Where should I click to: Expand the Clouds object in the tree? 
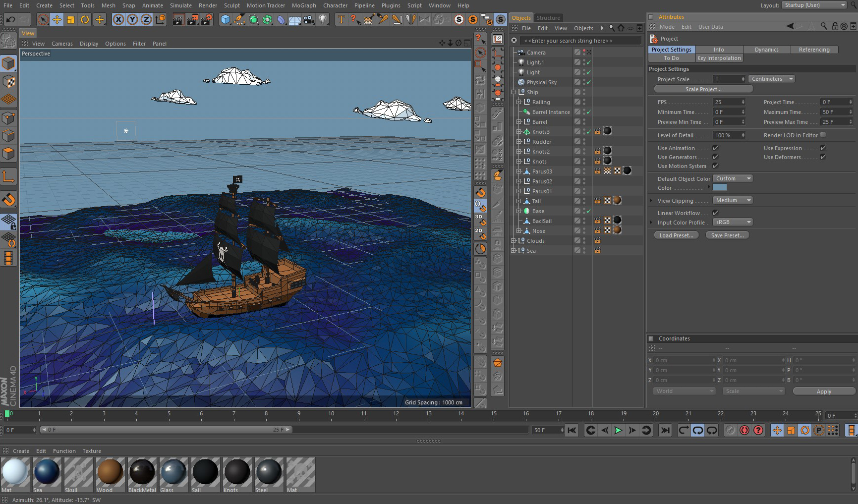[x=514, y=241]
